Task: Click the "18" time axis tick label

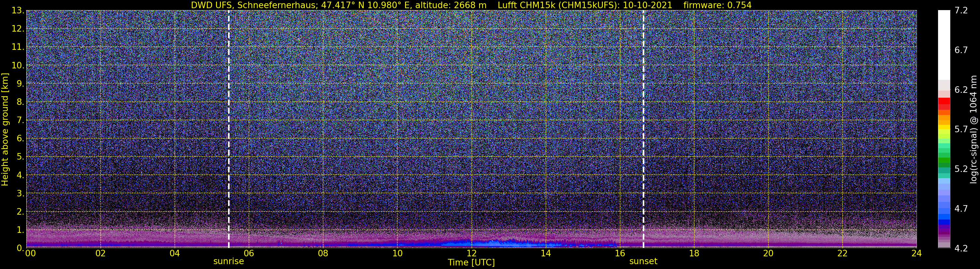Action: (x=694, y=253)
